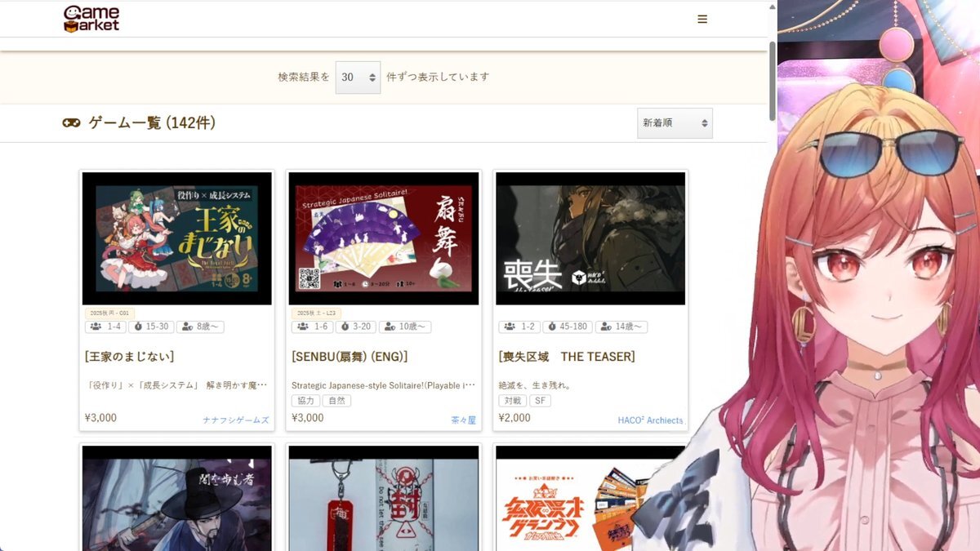
Task: Click the 「役作り」×「成長システム」 description text
Action: 177,385
